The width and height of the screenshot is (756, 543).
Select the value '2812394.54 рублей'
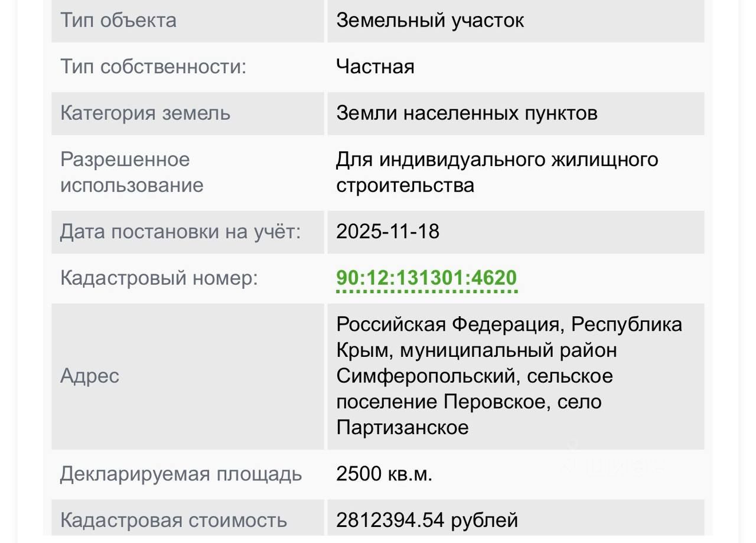(427, 520)
